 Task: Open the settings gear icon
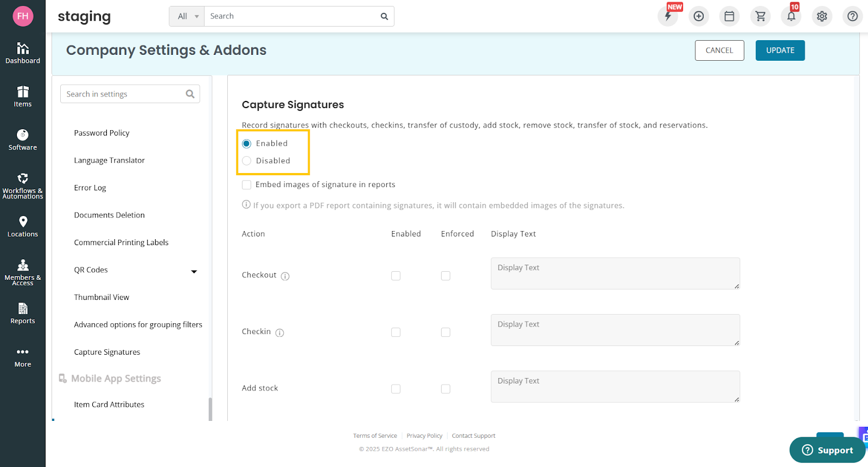(822, 16)
